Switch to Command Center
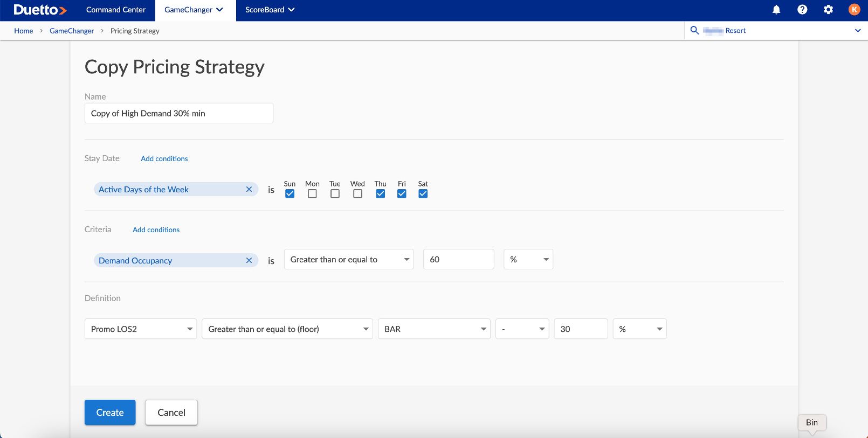This screenshot has width=868, height=438. point(116,10)
